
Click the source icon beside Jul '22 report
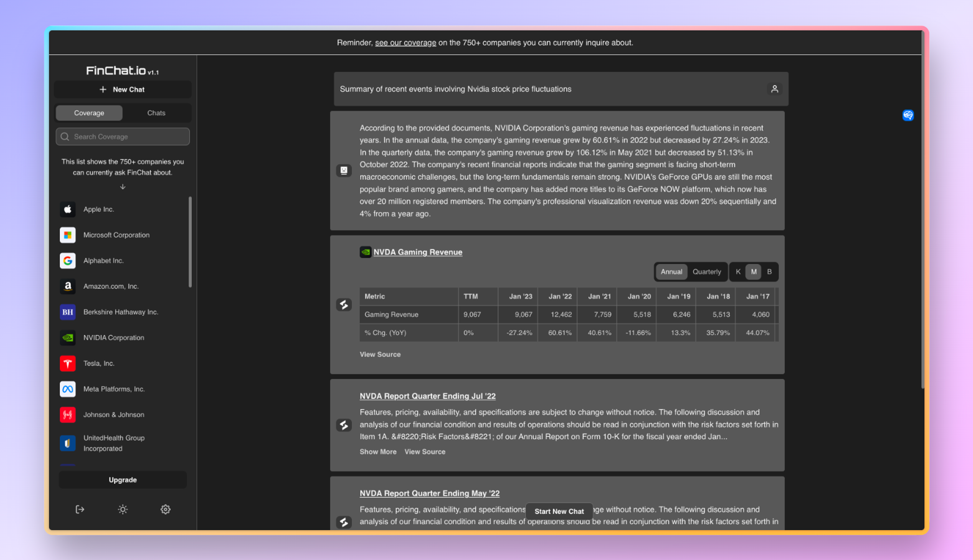[x=344, y=425]
